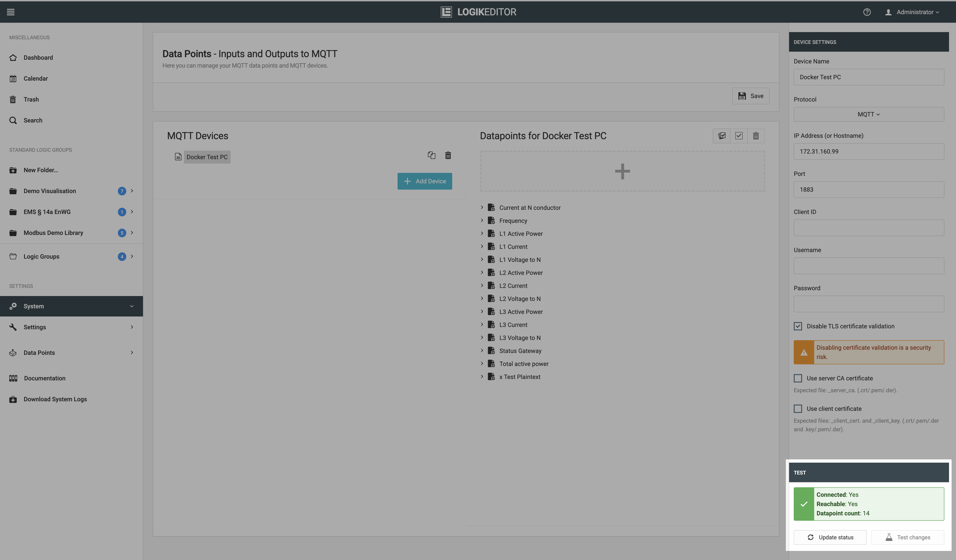This screenshot has height=560, width=956.
Task: Delete the Docker Test PC device icon
Action: 448,155
